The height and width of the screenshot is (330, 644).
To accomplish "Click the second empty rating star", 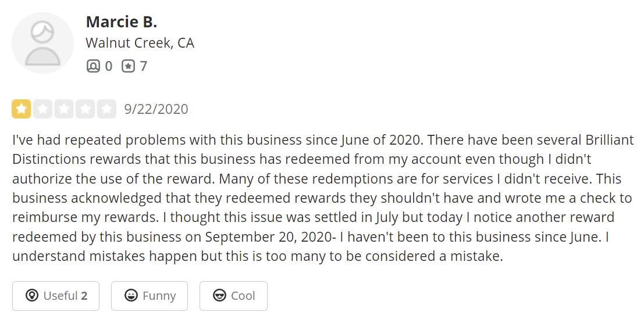I will point(42,109).
